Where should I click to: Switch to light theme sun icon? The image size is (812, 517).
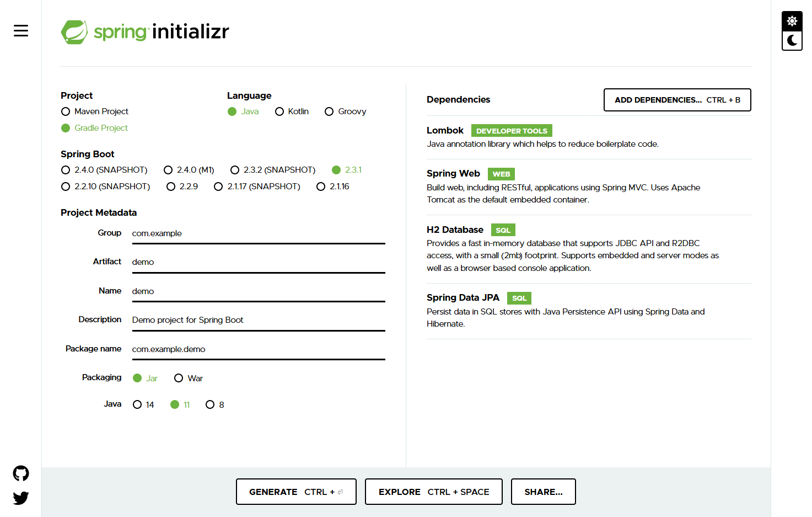click(792, 21)
